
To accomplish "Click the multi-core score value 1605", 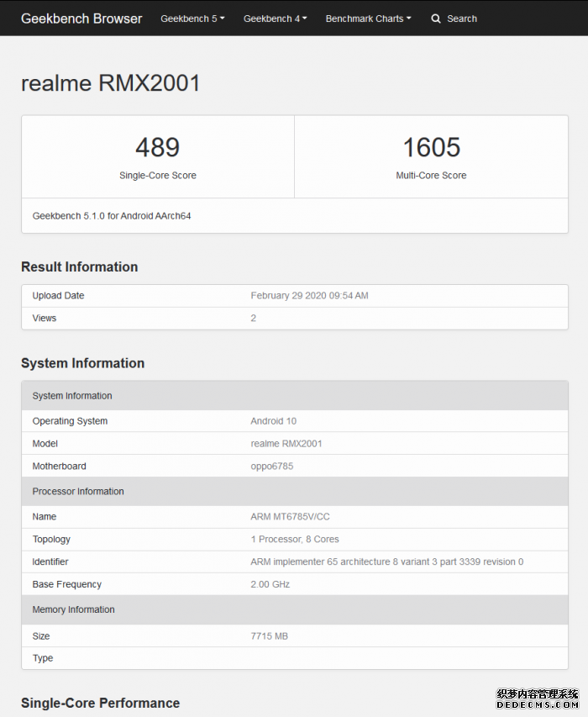I will pos(431,147).
